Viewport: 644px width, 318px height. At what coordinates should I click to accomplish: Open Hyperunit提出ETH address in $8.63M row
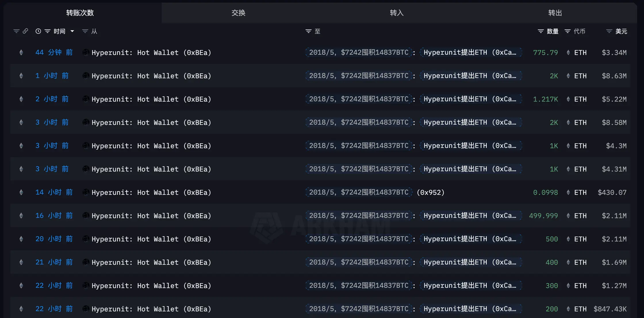pos(471,76)
